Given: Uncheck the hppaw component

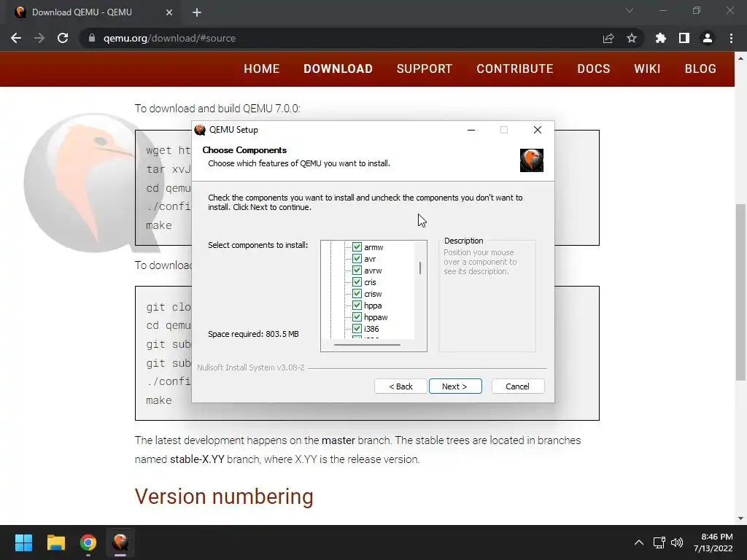Looking at the screenshot, I should (x=357, y=316).
